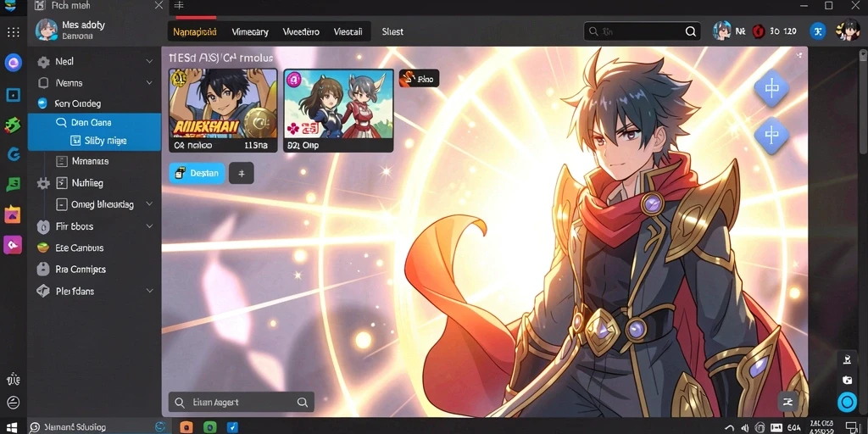
Task: Toggle the checkbox icon beside Nuhiieg
Action: point(61,183)
